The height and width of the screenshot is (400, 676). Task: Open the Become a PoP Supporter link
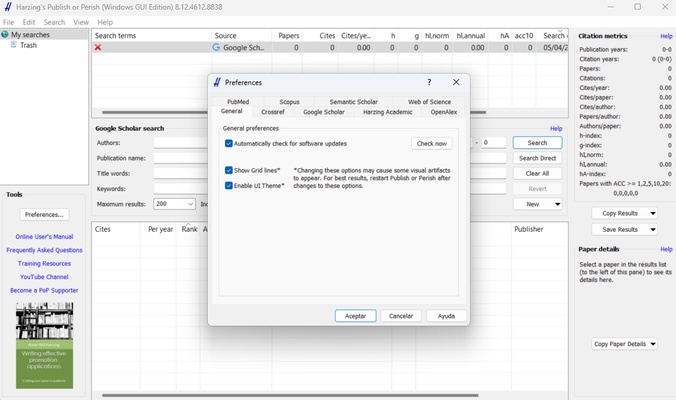[x=44, y=291]
